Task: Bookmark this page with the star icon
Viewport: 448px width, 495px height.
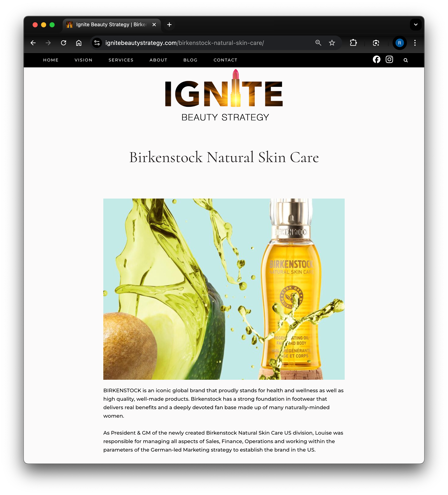Action: (x=332, y=43)
